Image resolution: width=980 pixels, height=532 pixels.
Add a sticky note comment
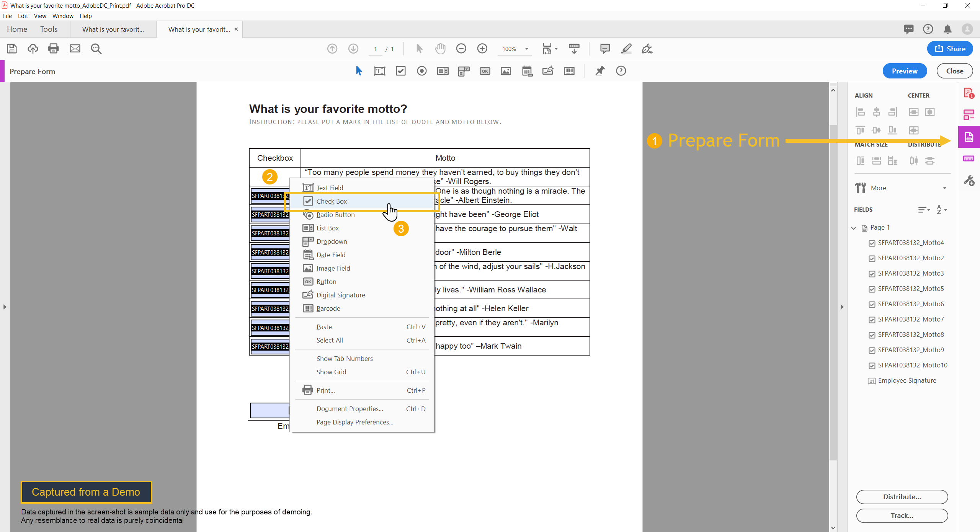click(605, 49)
